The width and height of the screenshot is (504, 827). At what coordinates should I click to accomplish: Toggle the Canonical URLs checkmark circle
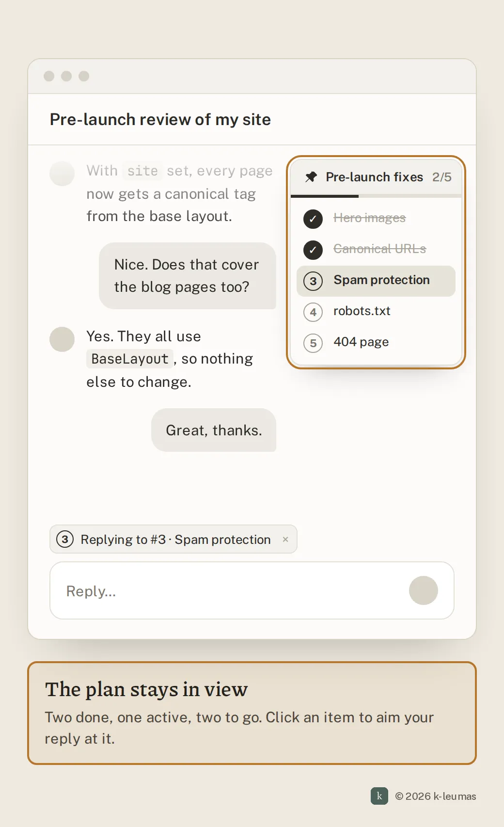coord(313,250)
